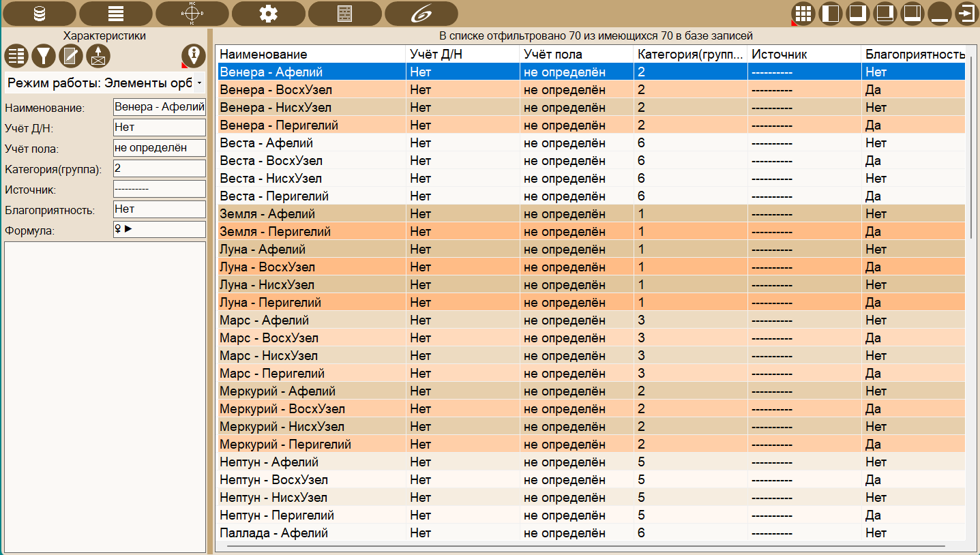Click the Благоприятность column header

click(x=914, y=55)
